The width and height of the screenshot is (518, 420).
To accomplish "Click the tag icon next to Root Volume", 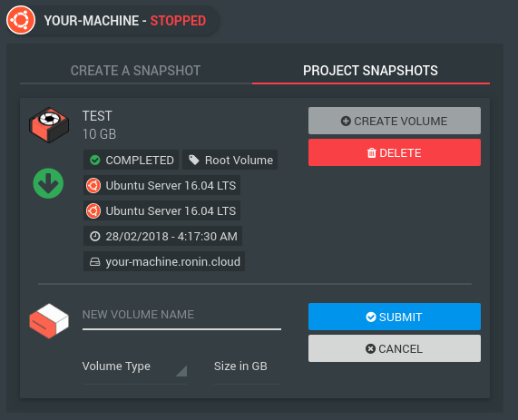I will click(194, 161).
